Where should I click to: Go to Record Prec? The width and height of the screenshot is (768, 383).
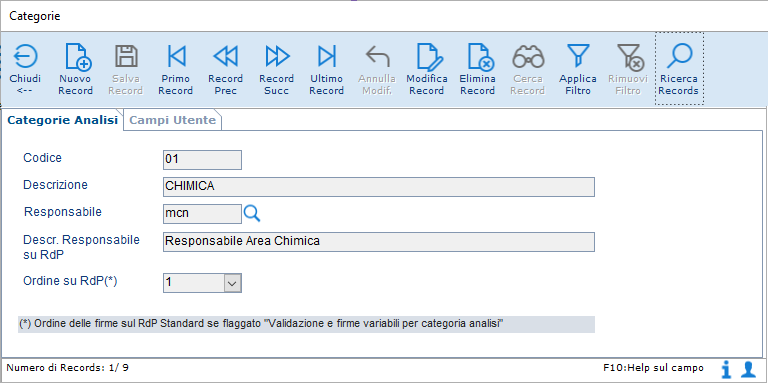coord(226,57)
